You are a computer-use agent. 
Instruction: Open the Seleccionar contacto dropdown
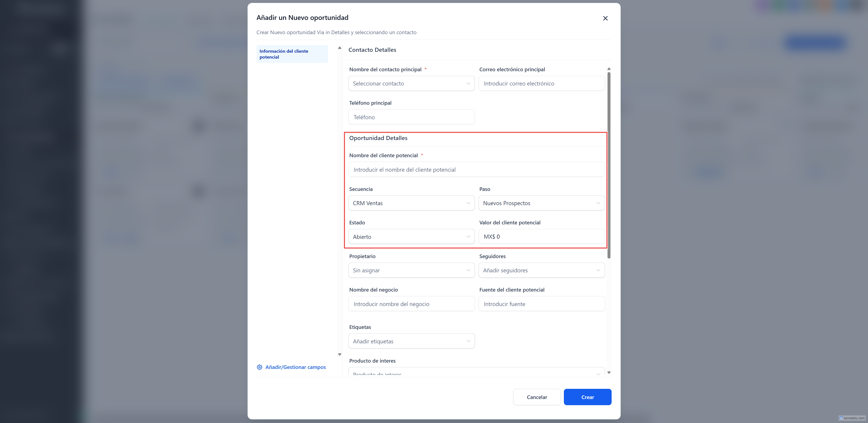coord(411,84)
